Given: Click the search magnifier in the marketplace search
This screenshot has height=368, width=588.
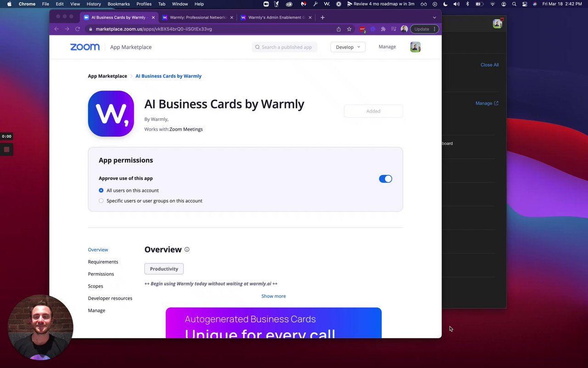Looking at the screenshot, I should 257,47.
